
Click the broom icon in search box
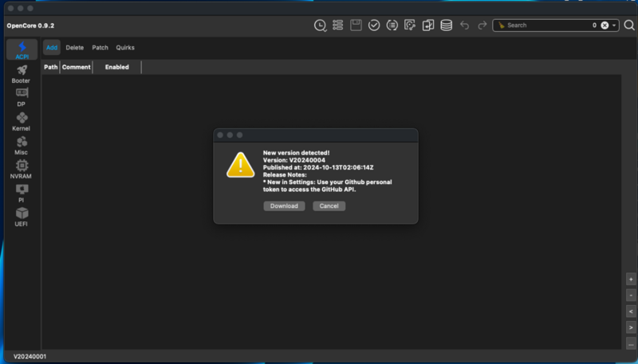tap(502, 25)
